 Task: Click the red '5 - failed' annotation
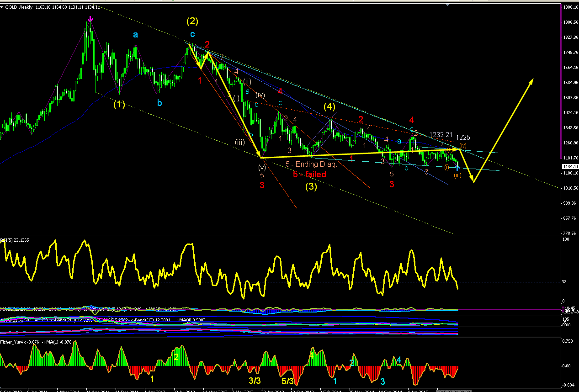coord(309,174)
